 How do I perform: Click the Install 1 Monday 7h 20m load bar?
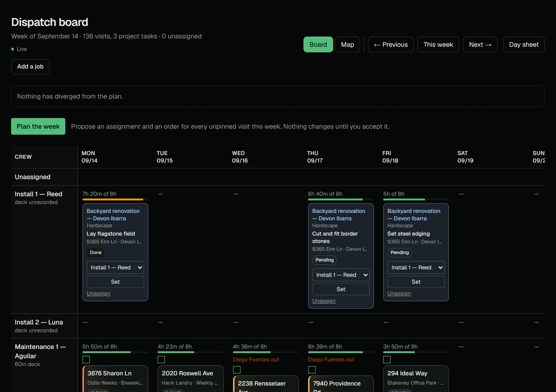(115, 199)
